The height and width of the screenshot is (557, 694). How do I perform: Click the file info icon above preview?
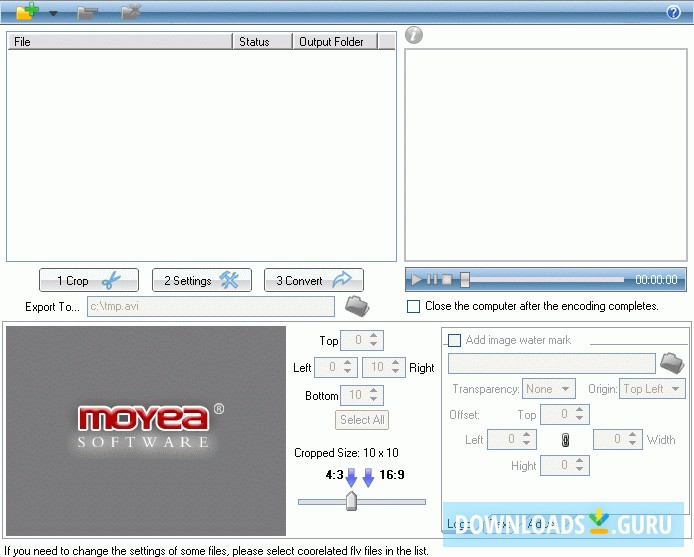pos(414,35)
